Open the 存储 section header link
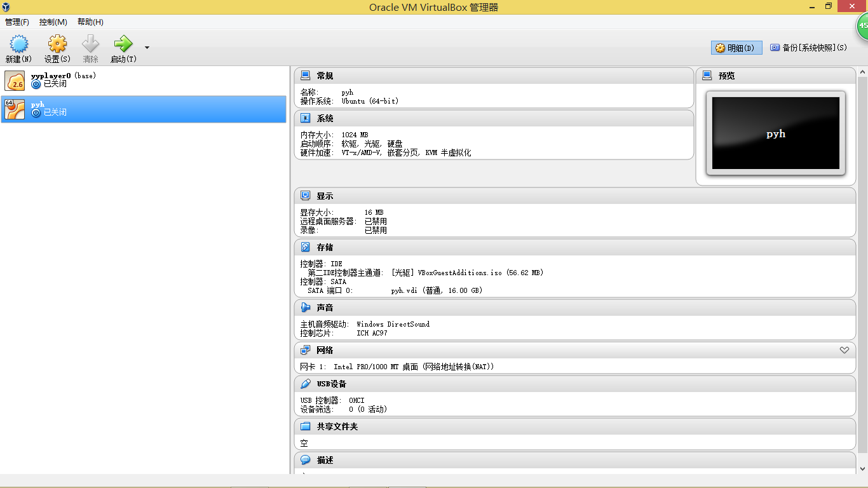The width and height of the screenshot is (868, 488). [325, 247]
